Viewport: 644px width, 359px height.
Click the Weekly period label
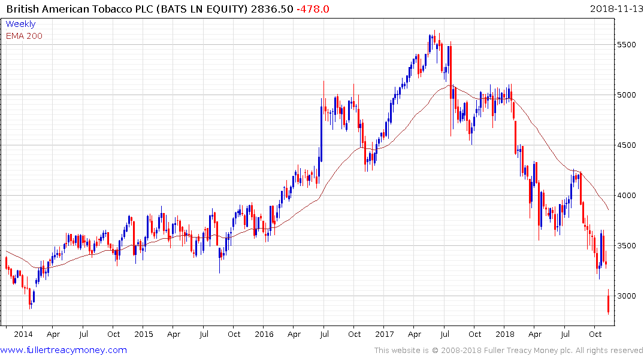point(20,24)
